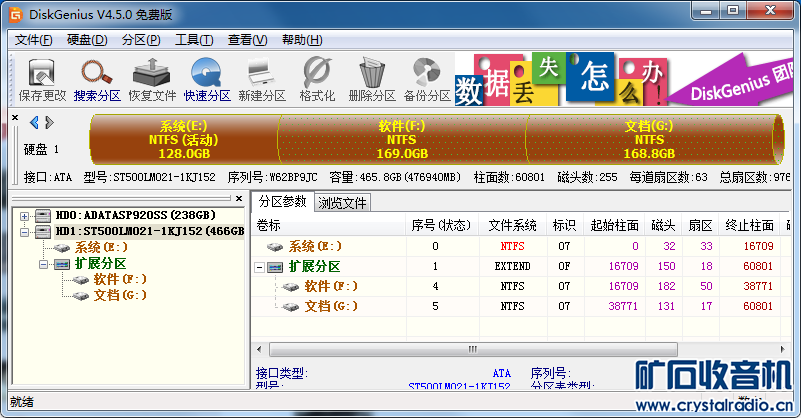Click the 删除分区 delete partition trash icon
The width and height of the screenshot is (801, 418).
(372, 73)
